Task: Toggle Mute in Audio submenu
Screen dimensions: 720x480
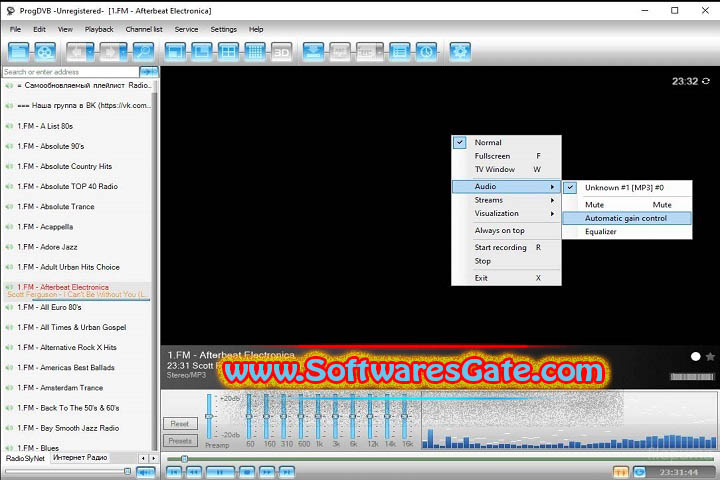Action: pos(627,205)
